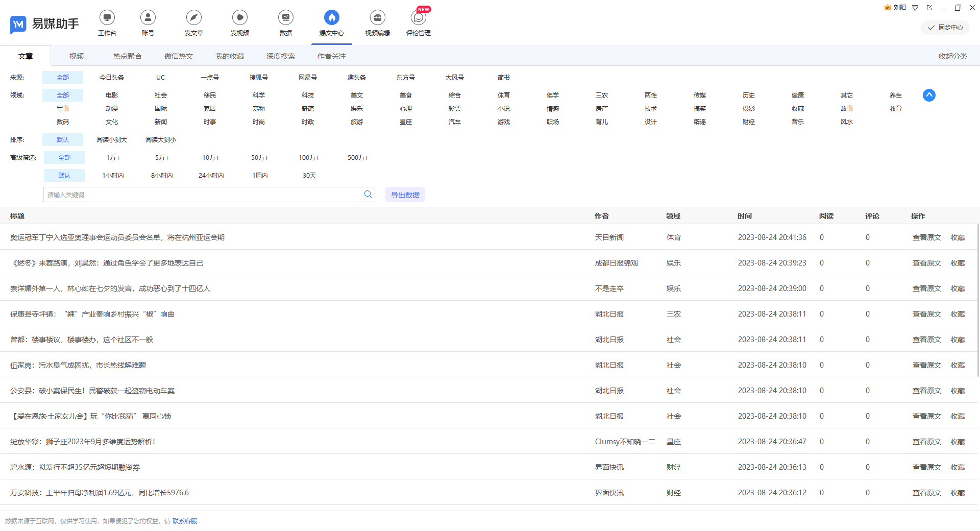This screenshot has width=980, height=531.
Task: Click the 导出数据 export button
Action: [405, 195]
